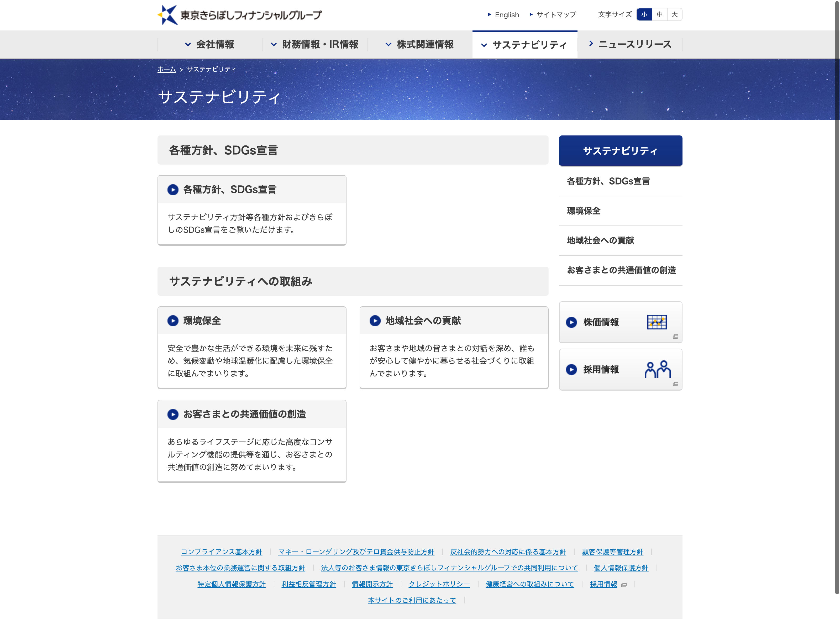The image size is (840, 630).
Task: Click the arrow icon beside 地域社会への貢献 card
Action: click(x=375, y=321)
